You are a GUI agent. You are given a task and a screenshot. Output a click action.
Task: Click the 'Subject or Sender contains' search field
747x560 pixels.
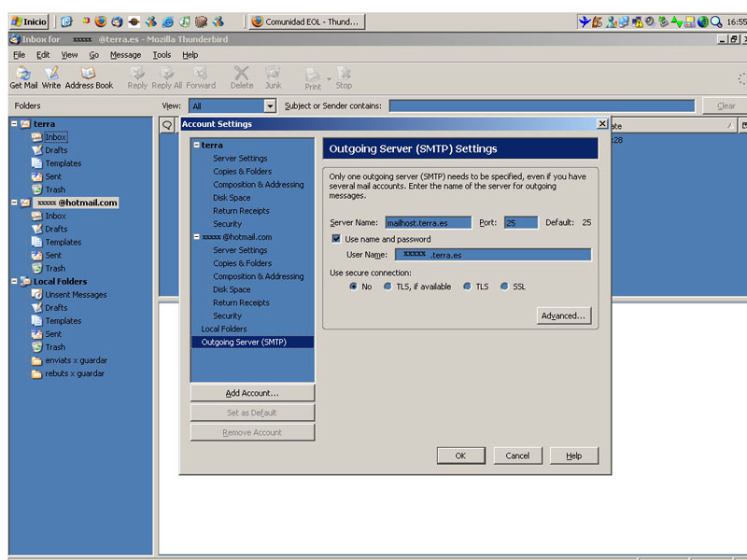(x=542, y=105)
